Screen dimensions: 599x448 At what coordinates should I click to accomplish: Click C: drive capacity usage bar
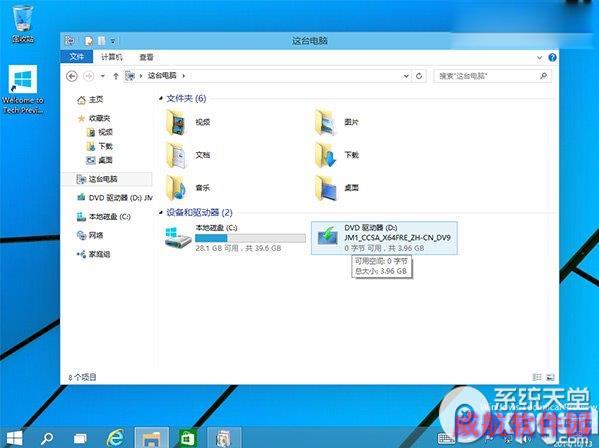(x=250, y=238)
